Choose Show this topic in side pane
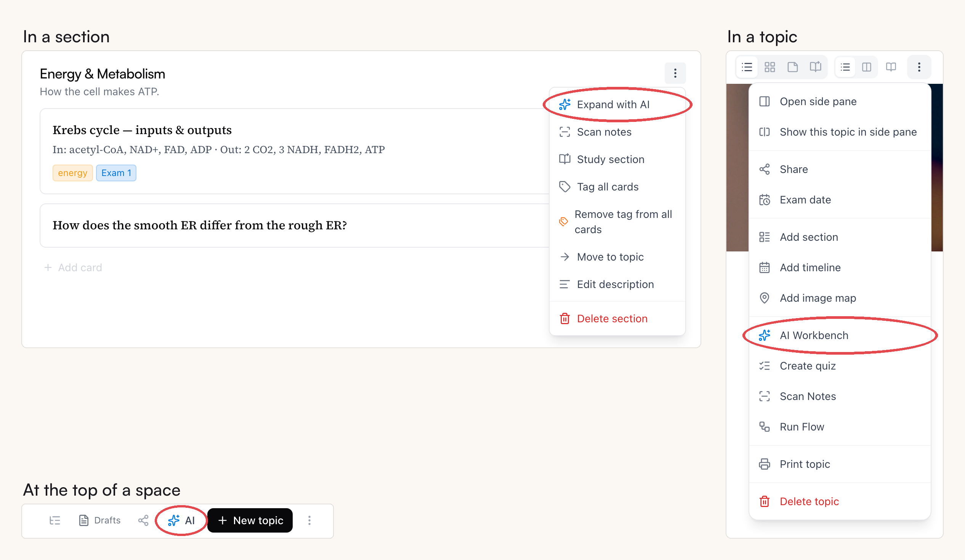Viewport: 965px width, 560px height. [x=840, y=132]
